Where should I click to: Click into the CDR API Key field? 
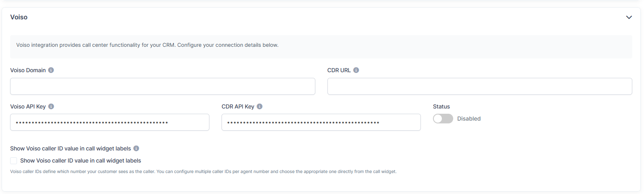point(321,122)
